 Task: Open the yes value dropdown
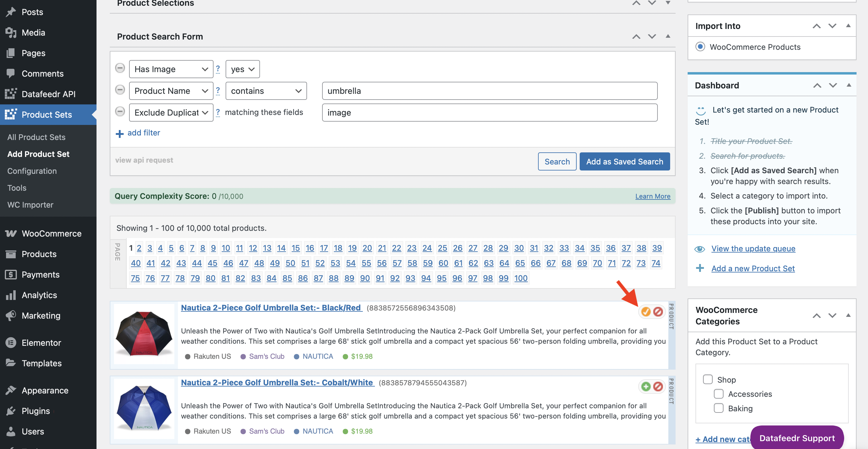click(x=242, y=69)
